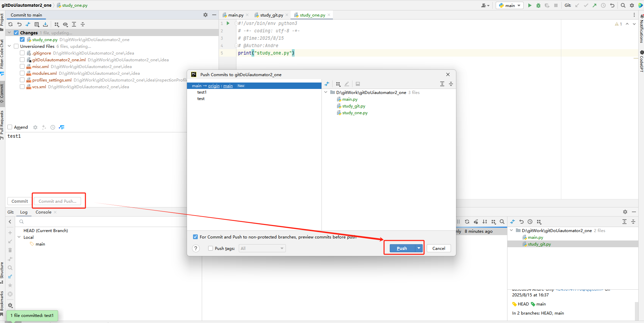Open the main branch dropdown in toolbar
The width and height of the screenshot is (644, 323).
coord(509,5)
